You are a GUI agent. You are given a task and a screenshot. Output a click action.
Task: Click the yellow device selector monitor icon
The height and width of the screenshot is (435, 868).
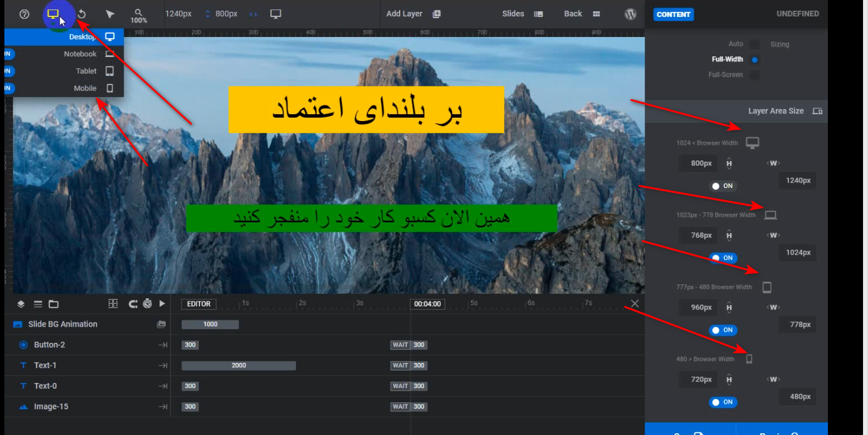coord(53,14)
